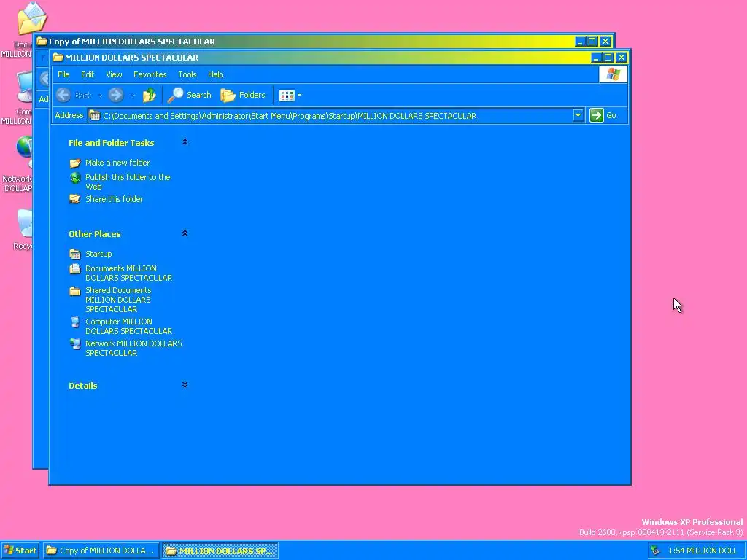The width and height of the screenshot is (747, 560).
Task: Maximize the front MILLION DOLLARS SPECTACULAR window
Action: coord(608,58)
